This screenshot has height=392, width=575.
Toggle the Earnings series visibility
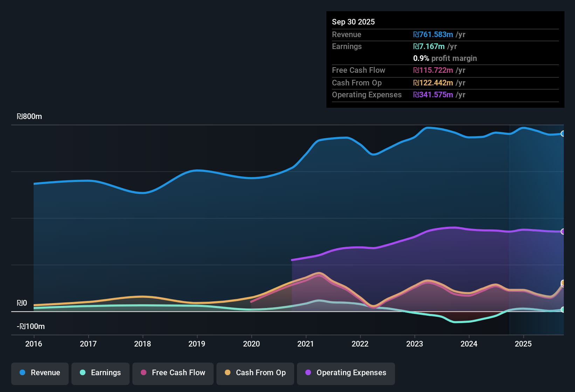101,373
